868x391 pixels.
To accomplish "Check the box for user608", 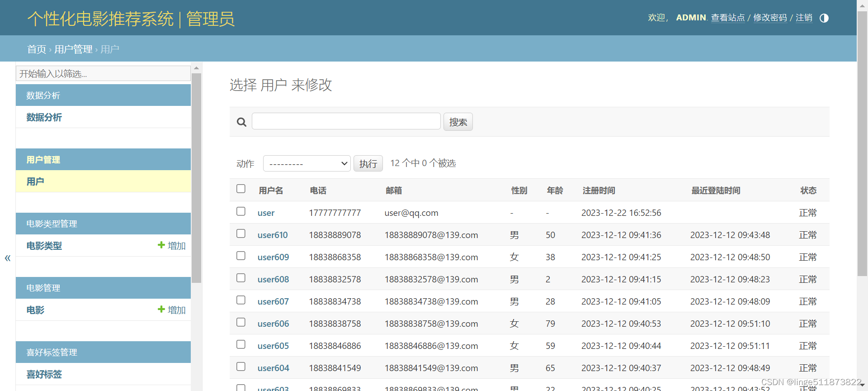I will click(x=241, y=278).
